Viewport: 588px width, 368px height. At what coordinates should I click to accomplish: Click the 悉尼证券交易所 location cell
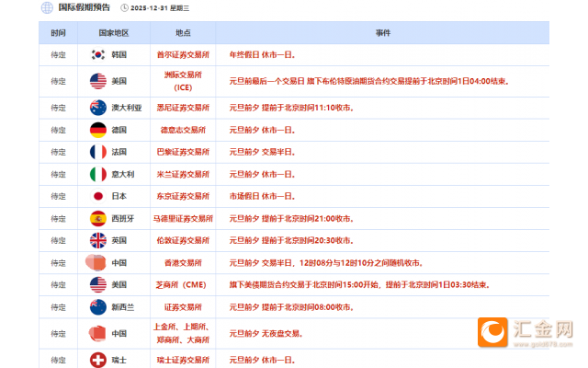pos(183,108)
